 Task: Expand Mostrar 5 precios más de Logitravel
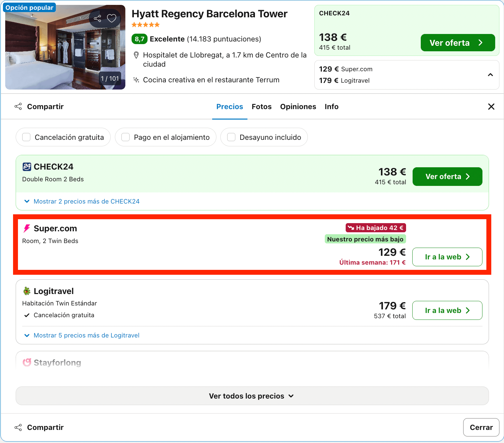pos(82,336)
